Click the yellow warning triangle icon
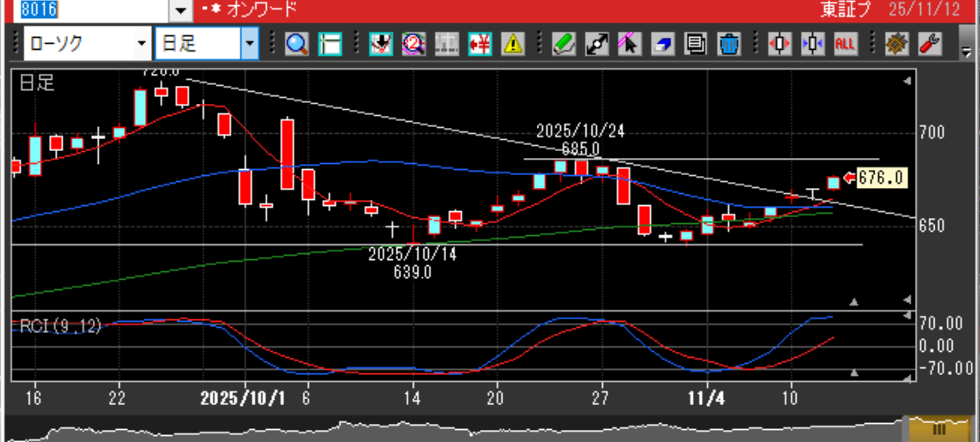 click(513, 43)
